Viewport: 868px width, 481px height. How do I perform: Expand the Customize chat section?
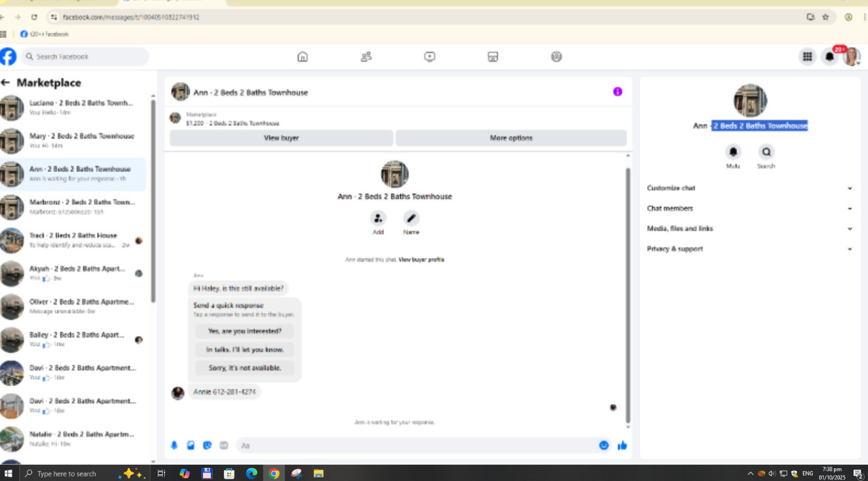pos(750,188)
